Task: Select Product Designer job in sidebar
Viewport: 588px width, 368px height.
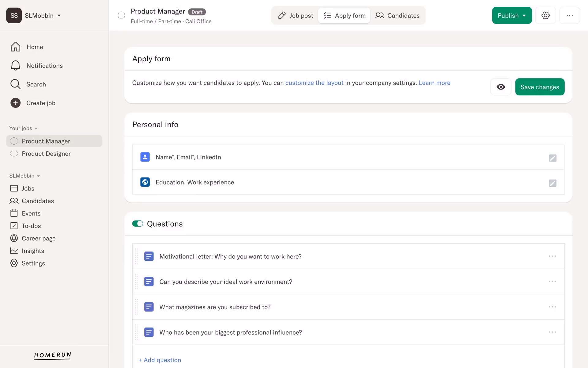Action: (x=46, y=154)
